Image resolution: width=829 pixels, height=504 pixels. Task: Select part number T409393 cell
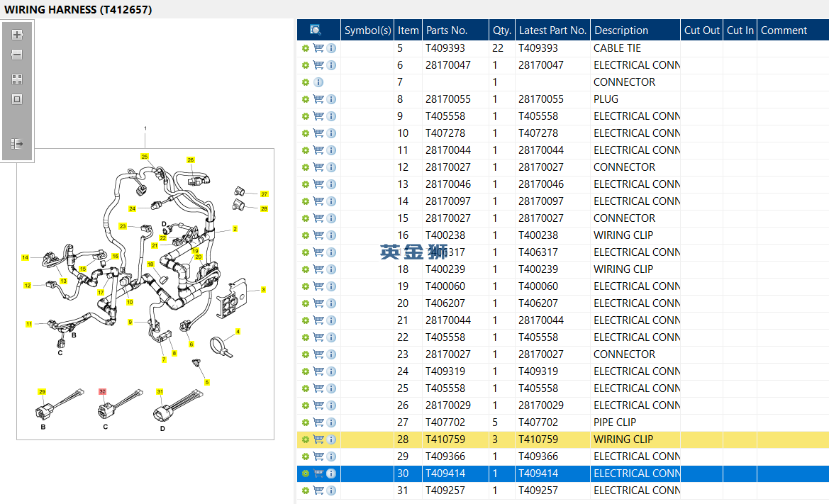point(445,48)
